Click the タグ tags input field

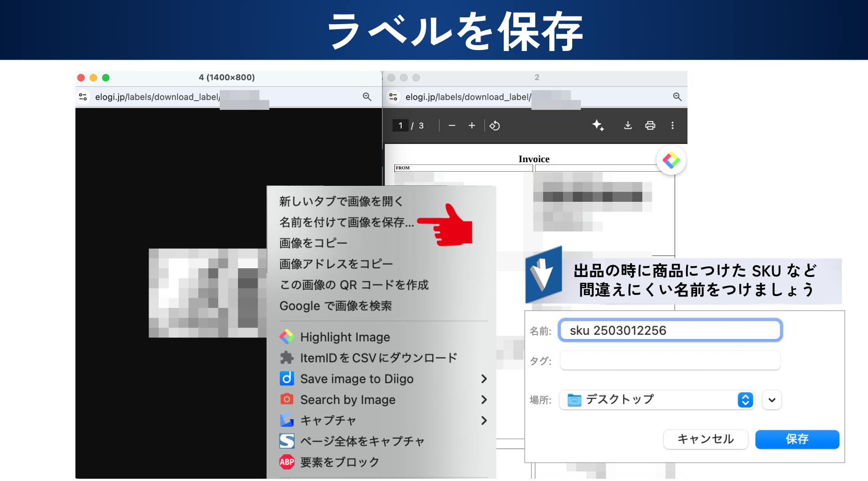670,361
